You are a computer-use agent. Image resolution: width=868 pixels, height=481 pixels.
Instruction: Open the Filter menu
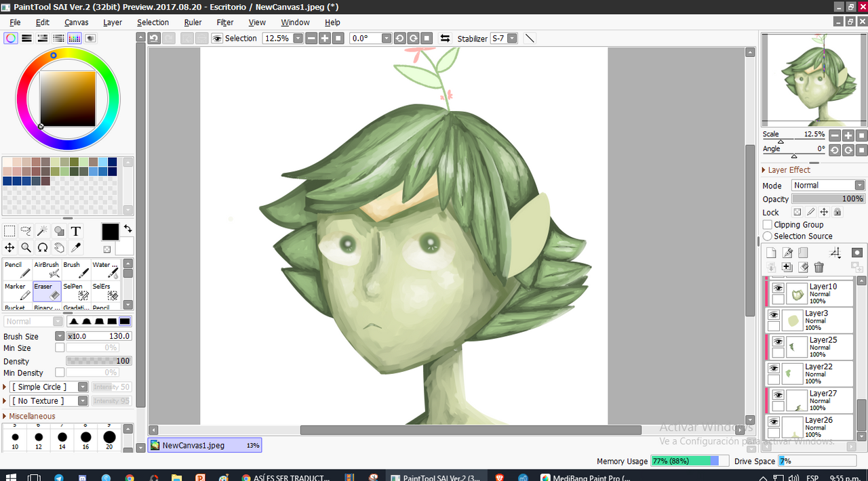[225, 22]
